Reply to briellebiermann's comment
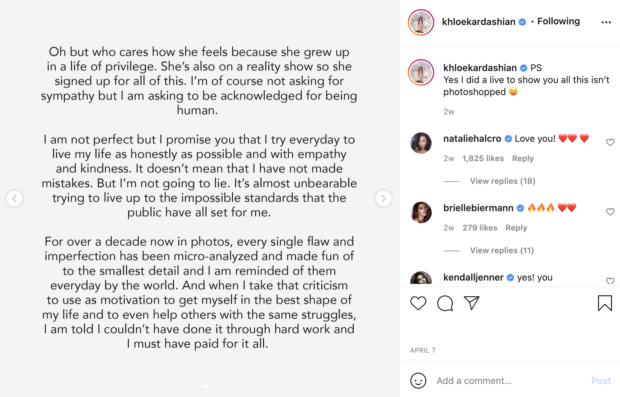620x397 pixels. pyautogui.click(x=516, y=228)
